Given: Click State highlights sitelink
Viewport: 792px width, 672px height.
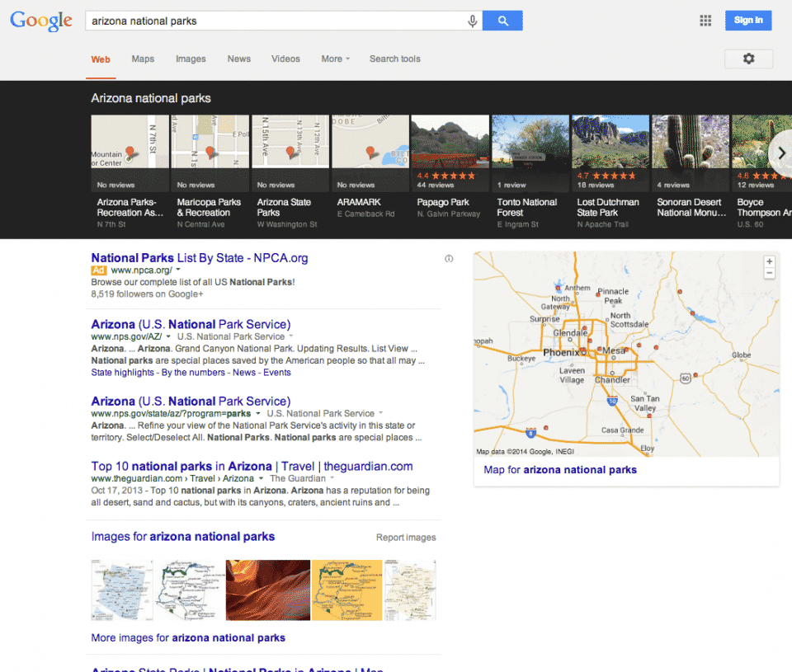Looking at the screenshot, I should (123, 373).
